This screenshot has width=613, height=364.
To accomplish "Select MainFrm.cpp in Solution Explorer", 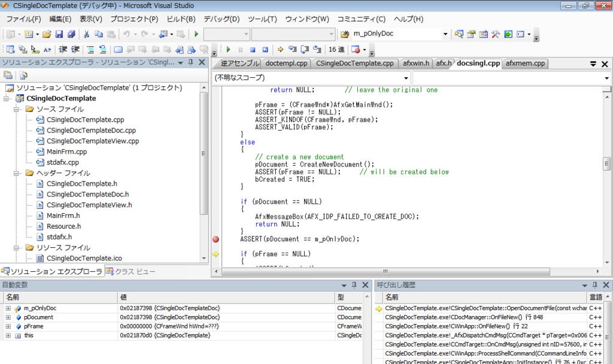I will 66,151.
